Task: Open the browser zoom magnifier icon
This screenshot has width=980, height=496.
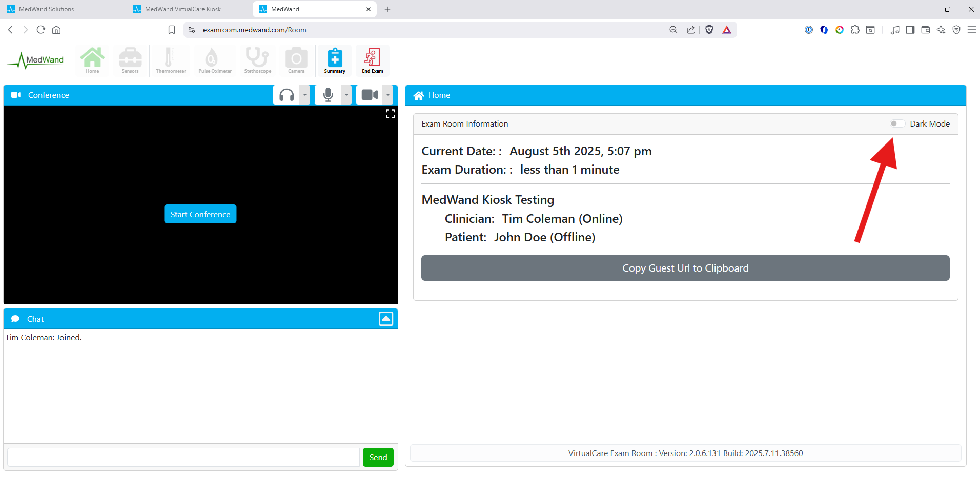Action: [x=673, y=30]
